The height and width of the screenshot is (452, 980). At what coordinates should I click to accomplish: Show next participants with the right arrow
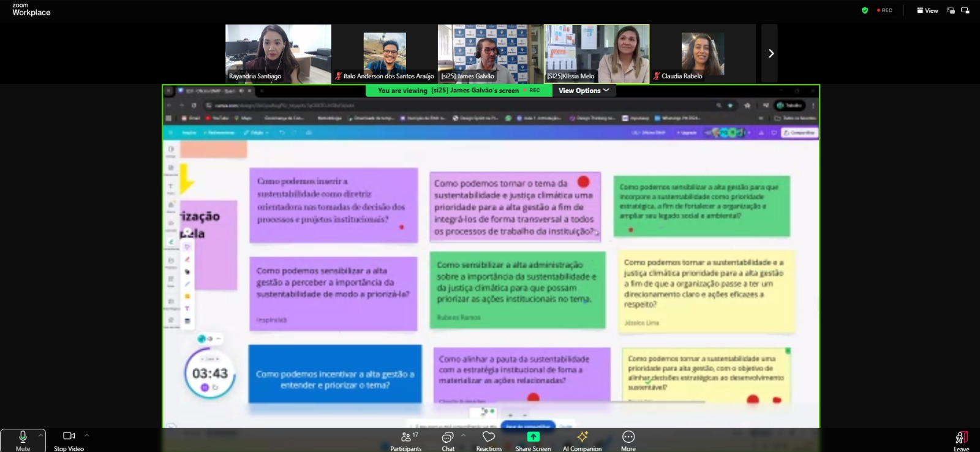771,54
